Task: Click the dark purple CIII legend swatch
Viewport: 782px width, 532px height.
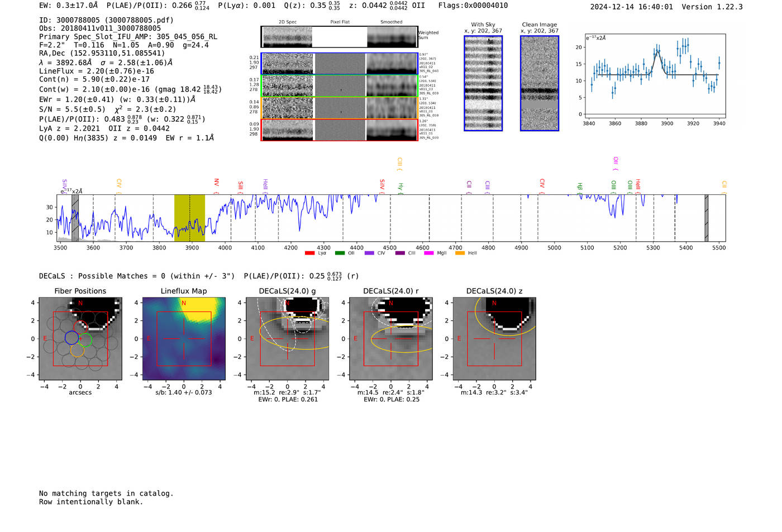Action: coord(400,253)
